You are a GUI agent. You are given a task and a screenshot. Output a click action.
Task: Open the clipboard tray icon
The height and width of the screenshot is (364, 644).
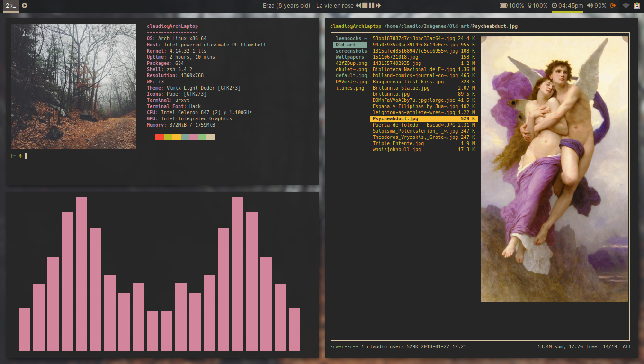point(637,6)
